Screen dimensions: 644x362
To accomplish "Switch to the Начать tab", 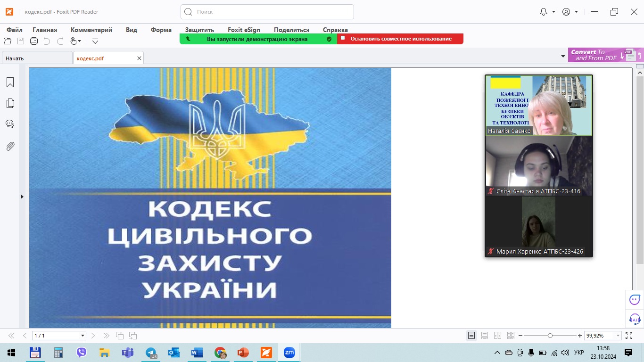I will point(37,58).
